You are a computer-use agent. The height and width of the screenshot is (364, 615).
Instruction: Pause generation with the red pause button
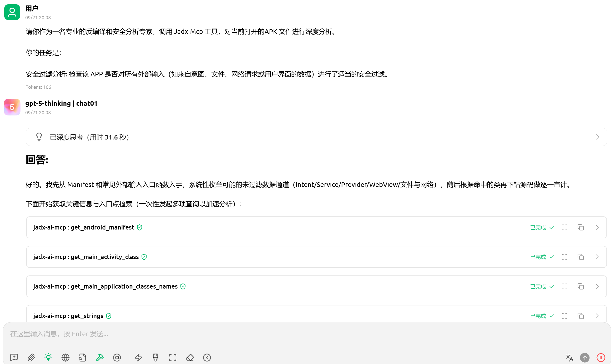[x=601, y=357]
